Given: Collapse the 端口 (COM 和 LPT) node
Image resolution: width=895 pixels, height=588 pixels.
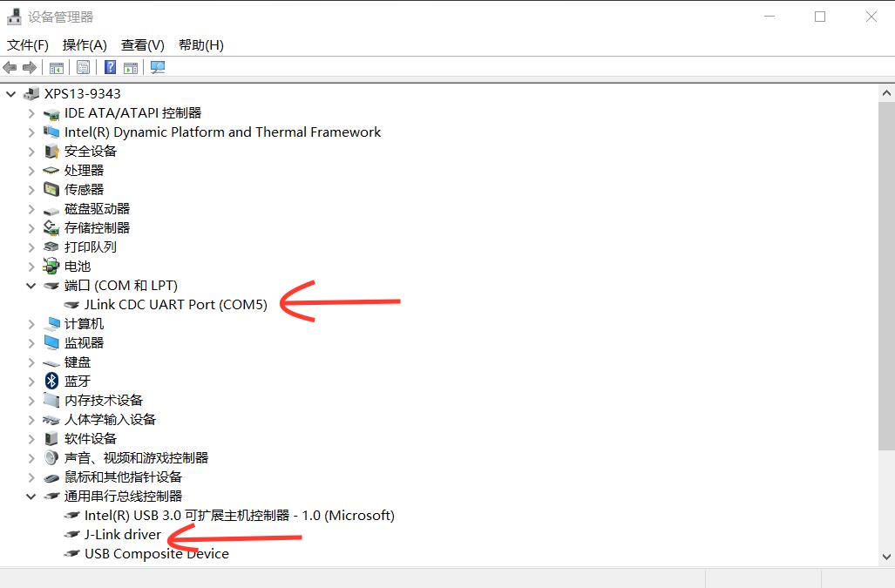Looking at the screenshot, I should pyautogui.click(x=31, y=286).
